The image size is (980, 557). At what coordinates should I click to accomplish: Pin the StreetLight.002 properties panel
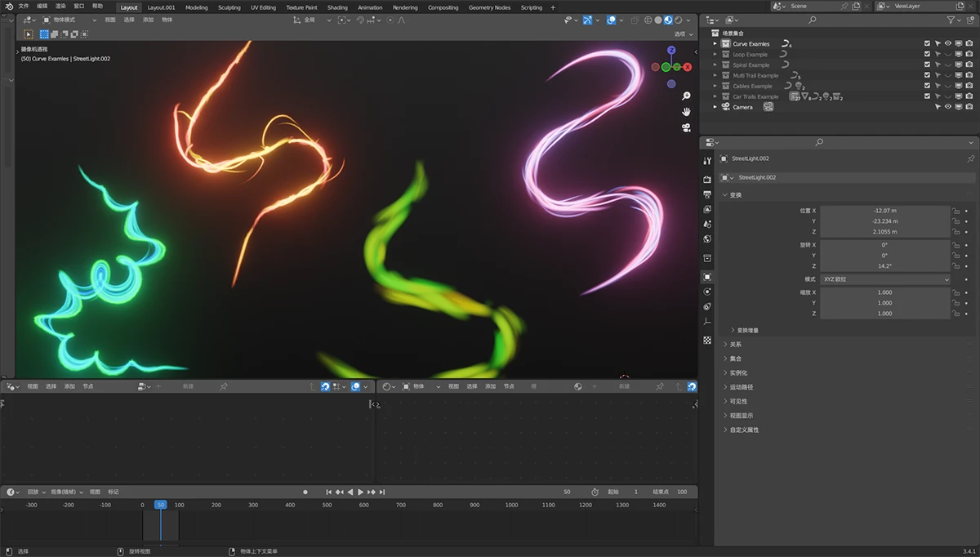(970, 158)
